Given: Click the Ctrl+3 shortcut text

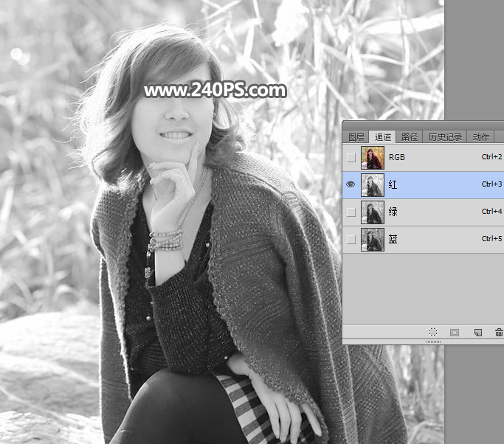Looking at the screenshot, I should [x=491, y=184].
